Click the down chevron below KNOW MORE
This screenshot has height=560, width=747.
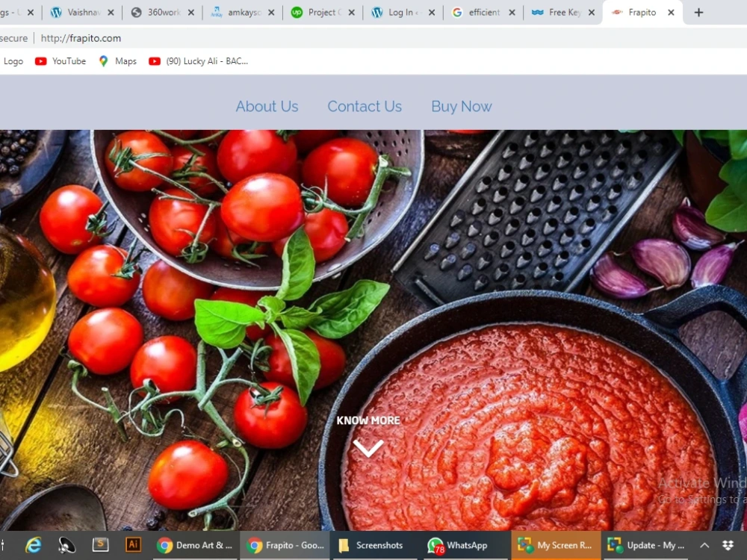[x=368, y=448]
